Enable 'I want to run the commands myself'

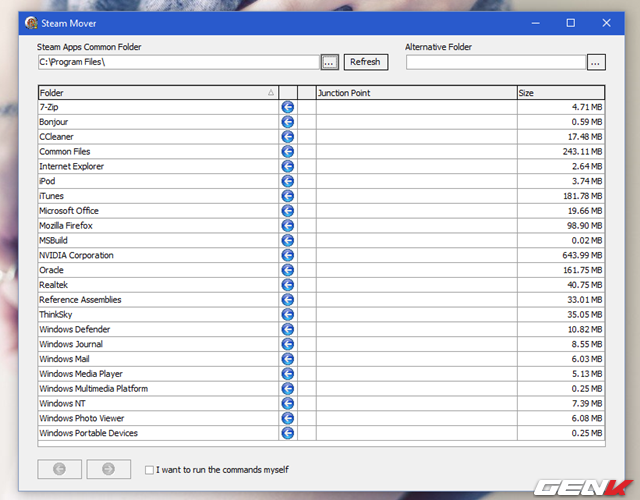(150, 469)
